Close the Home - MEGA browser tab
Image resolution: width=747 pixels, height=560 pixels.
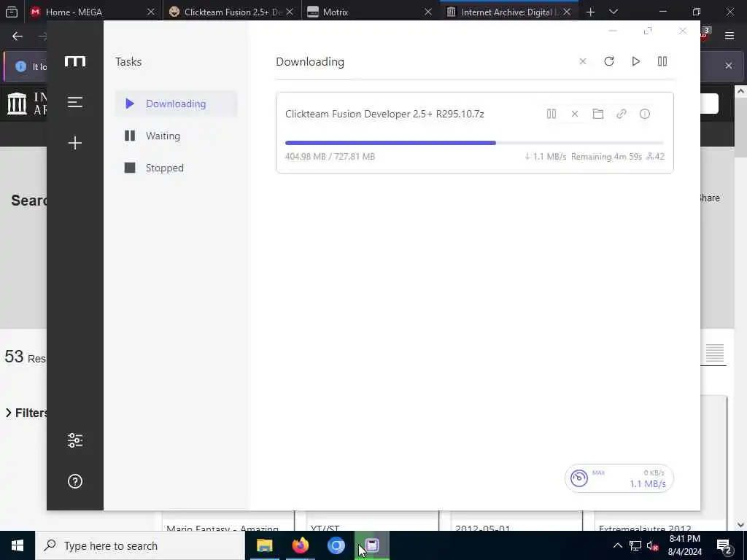(x=150, y=12)
